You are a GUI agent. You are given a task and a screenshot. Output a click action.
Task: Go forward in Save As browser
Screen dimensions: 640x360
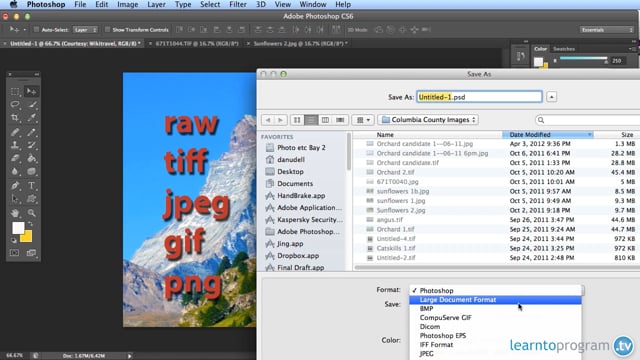(x=280, y=120)
